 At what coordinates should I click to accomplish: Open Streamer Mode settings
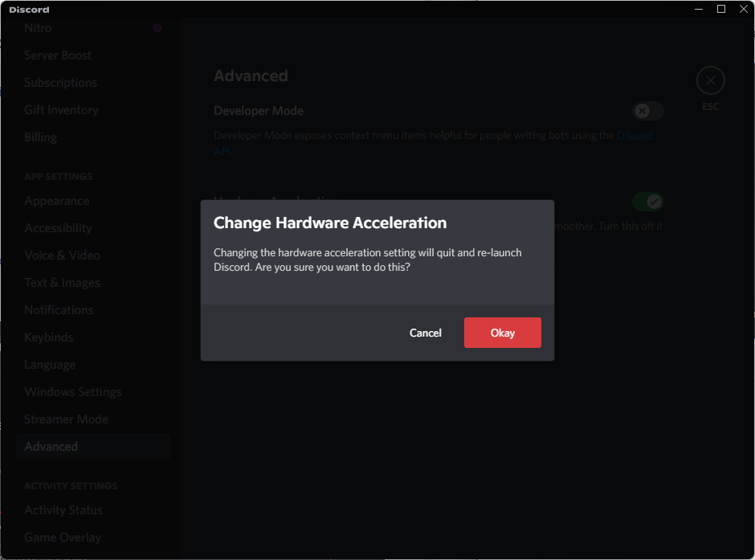(66, 419)
